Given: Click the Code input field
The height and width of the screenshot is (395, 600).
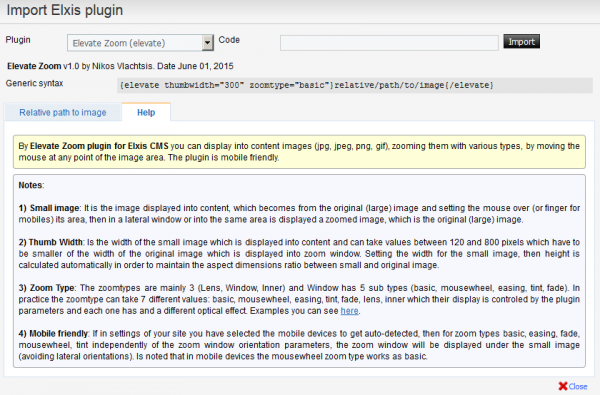Looking at the screenshot, I should coord(389,43).
